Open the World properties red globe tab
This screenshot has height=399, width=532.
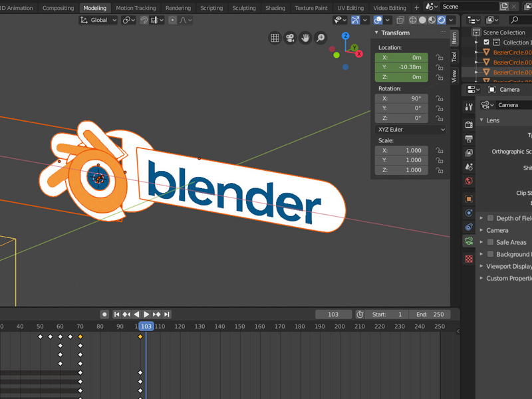(469, 181)
